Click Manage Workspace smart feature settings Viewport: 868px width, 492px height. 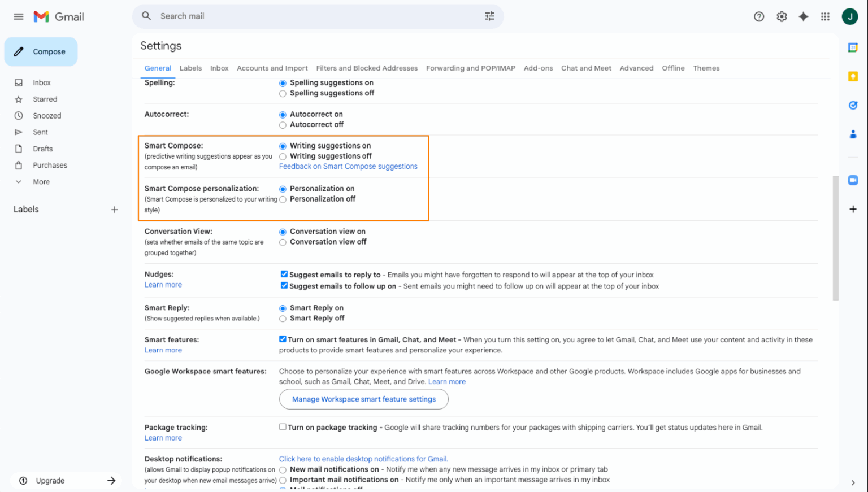point(363,399)
